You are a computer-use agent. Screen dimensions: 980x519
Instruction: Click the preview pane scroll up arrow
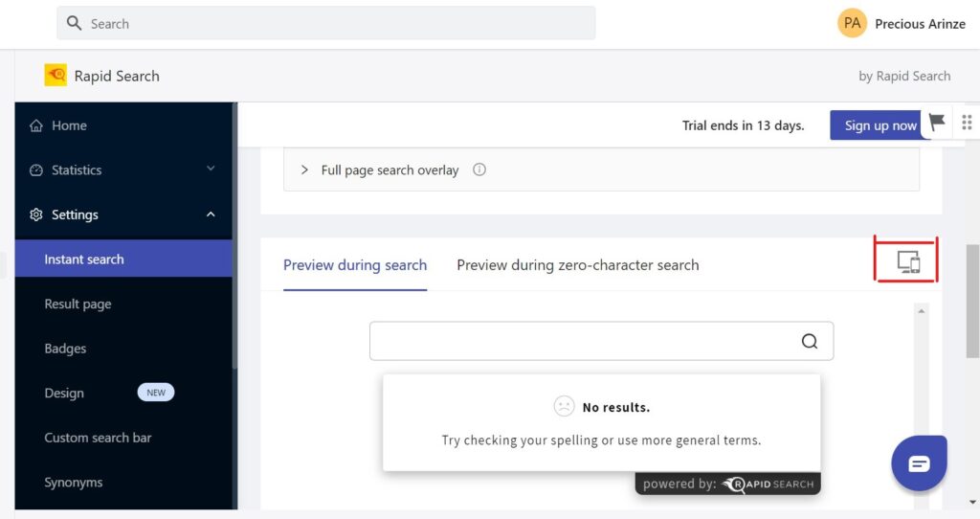click(x=921, y=311)
